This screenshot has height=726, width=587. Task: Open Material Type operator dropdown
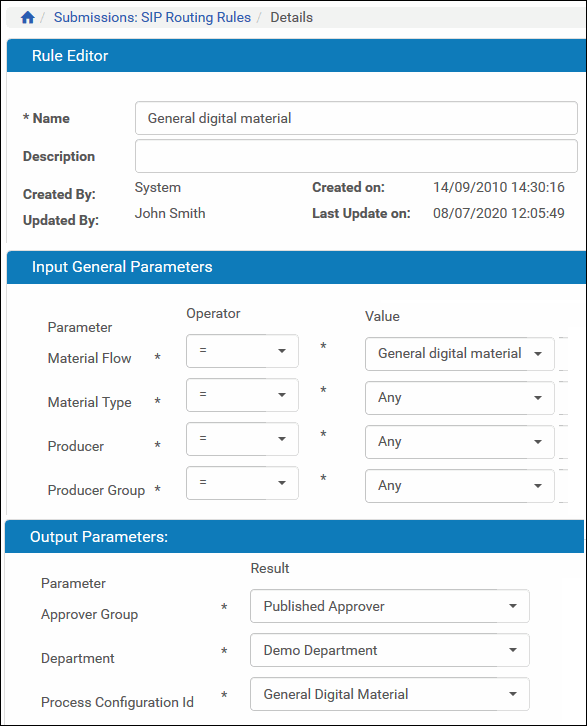pyautogui.click(x=242, y=395)
